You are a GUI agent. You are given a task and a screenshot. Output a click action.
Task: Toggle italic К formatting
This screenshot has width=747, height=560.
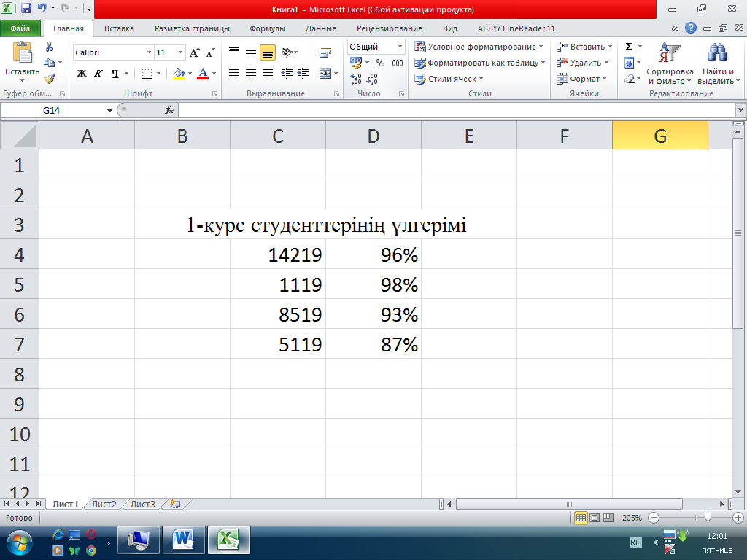(98, 74)
